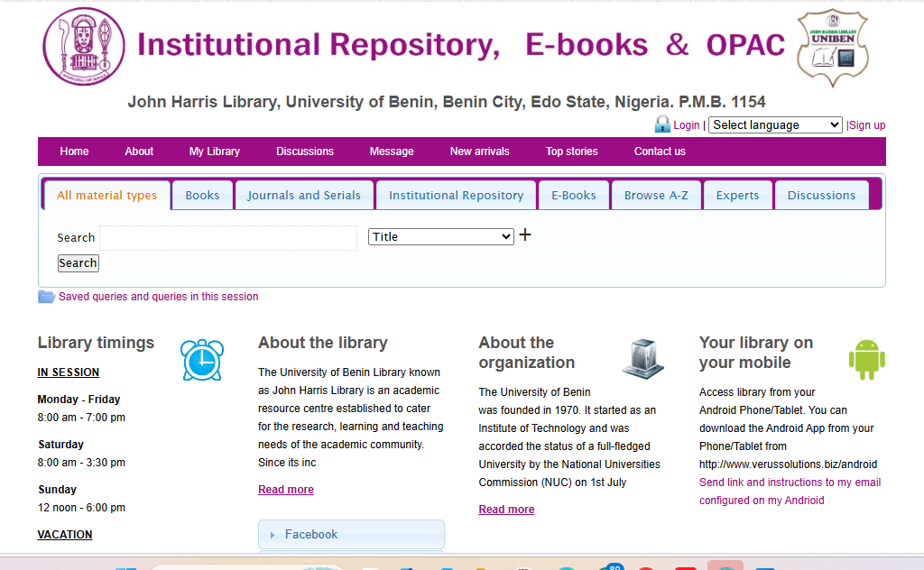Click the building icon by About the organization
The image size is (924, 570).
(x=642, y=358)
